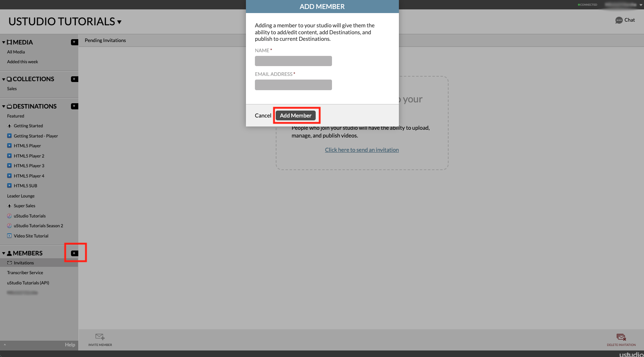Click the plus icon beside DESTINATIONS
The width and height of the screenshot is (644, 357).
click(x=74, y=106)
